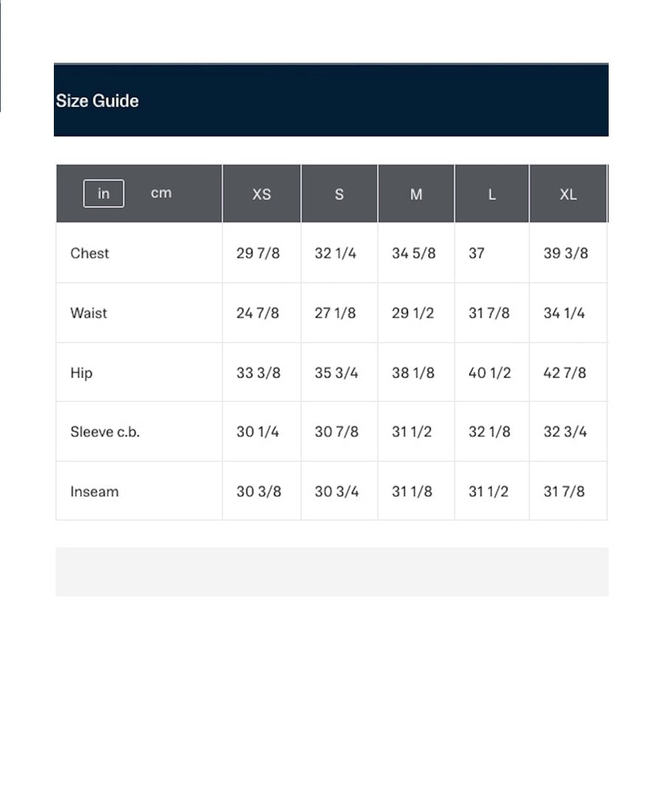
Task: Click the S size column header
Action: click(x=339, y=194)
